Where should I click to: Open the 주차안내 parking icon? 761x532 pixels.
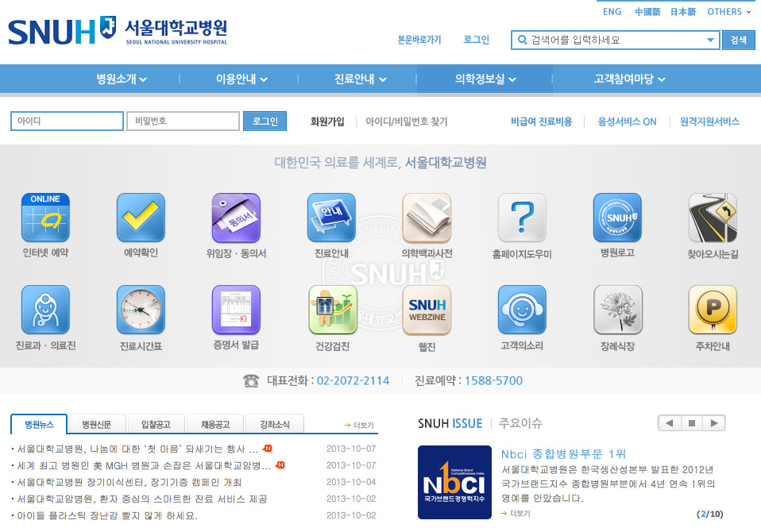click(x=713, y=310)
